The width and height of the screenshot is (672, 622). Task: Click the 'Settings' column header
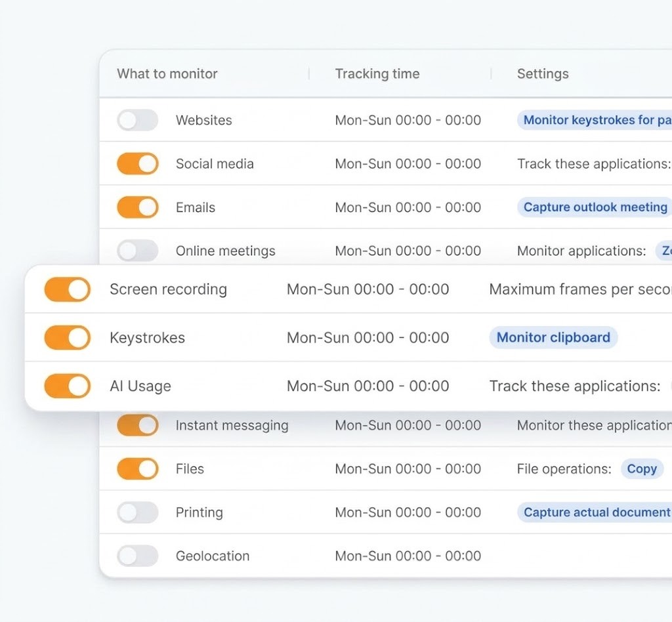(x=543, y=73)
